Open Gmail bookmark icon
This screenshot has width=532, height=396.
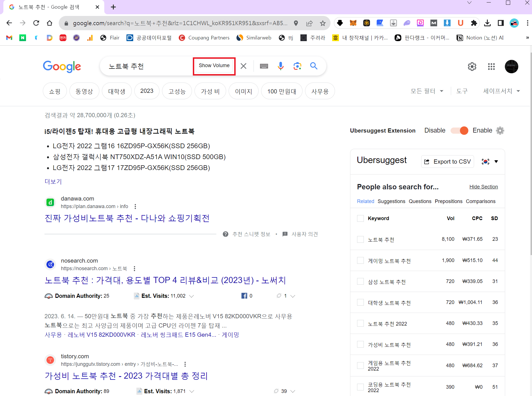click(x=9, y=38)
